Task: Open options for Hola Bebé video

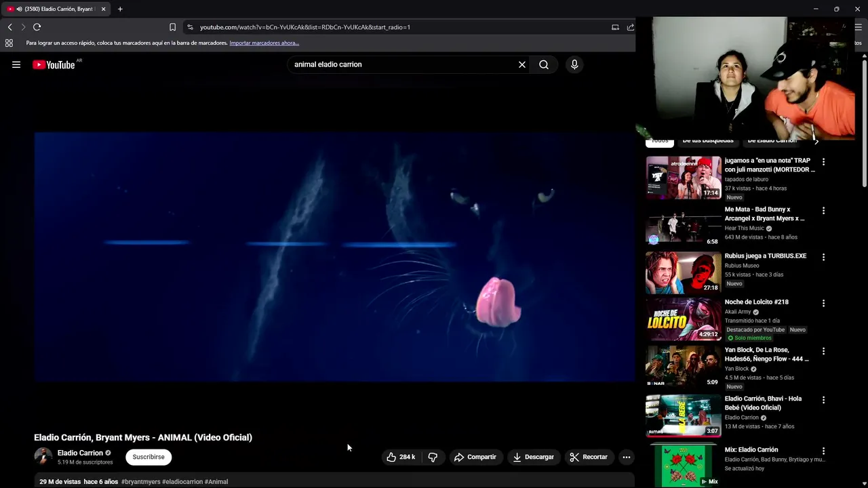Action: [x=823, y=400]
